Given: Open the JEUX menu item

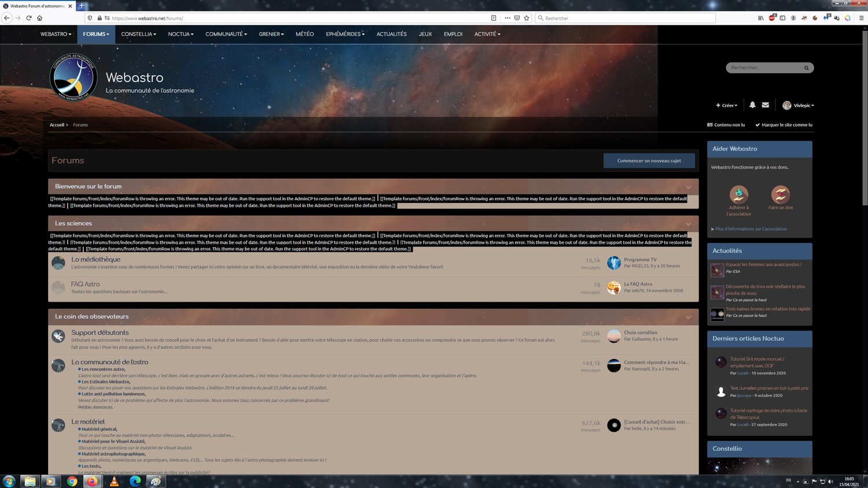Looking at the screenshot, I should point(425,34).
